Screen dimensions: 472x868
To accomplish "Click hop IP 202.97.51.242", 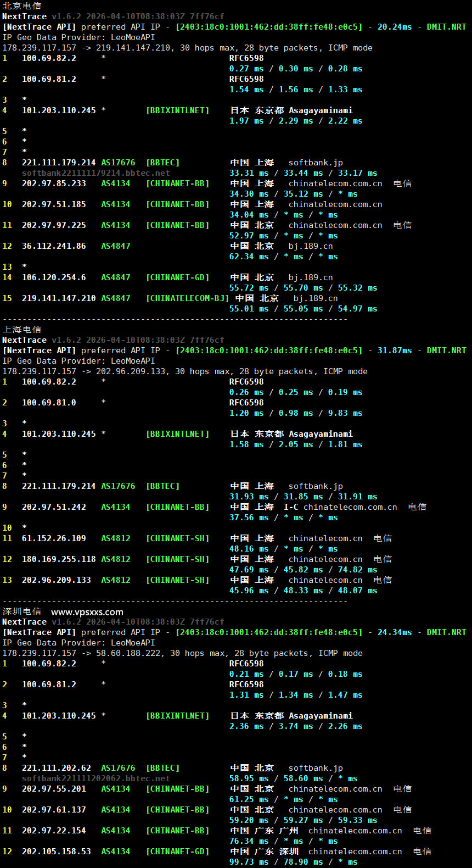I will (x=54, y=507).
